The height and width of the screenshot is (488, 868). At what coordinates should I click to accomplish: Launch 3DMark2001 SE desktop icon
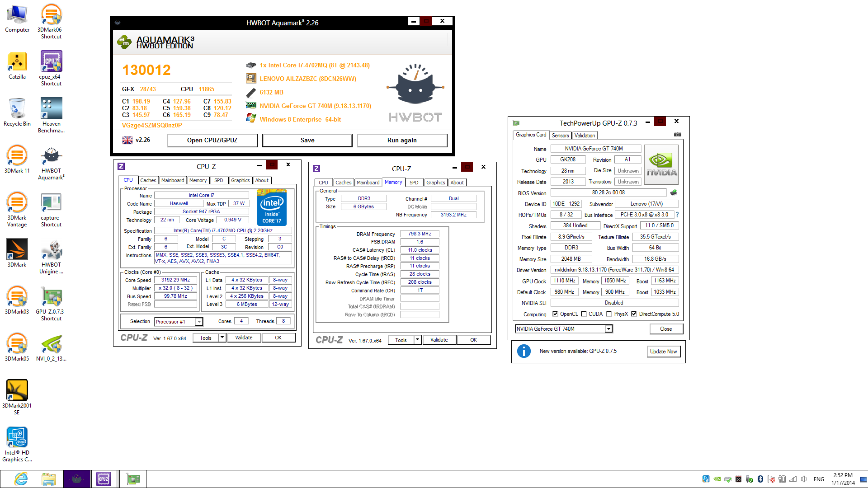[x=17, y=397]
